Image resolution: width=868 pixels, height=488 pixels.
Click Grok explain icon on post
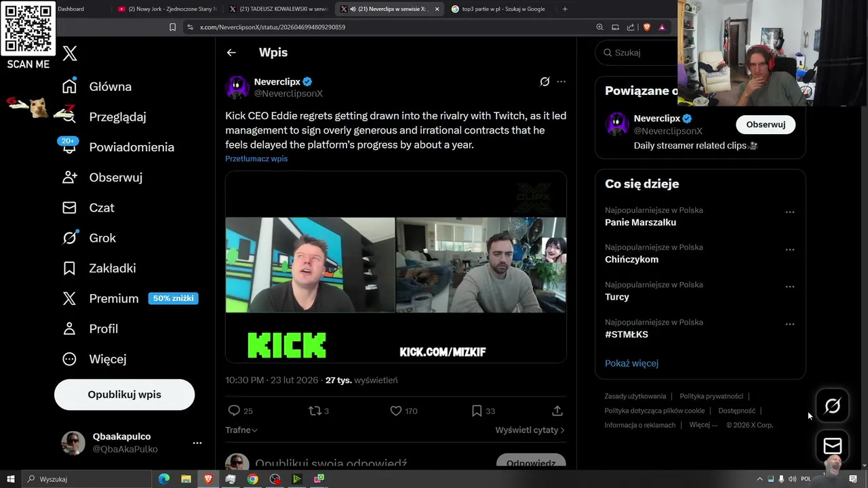click(x=545, y=81)
